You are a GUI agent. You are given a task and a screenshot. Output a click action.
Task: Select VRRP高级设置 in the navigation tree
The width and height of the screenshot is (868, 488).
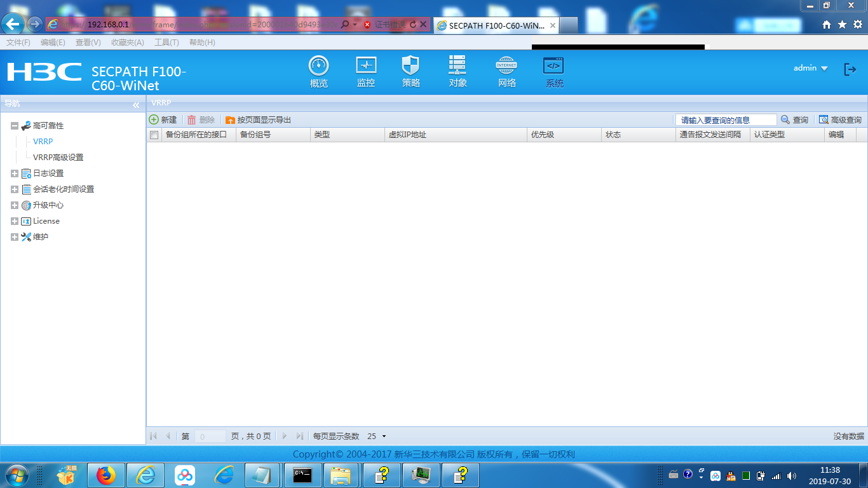click(x=58, y=158)
